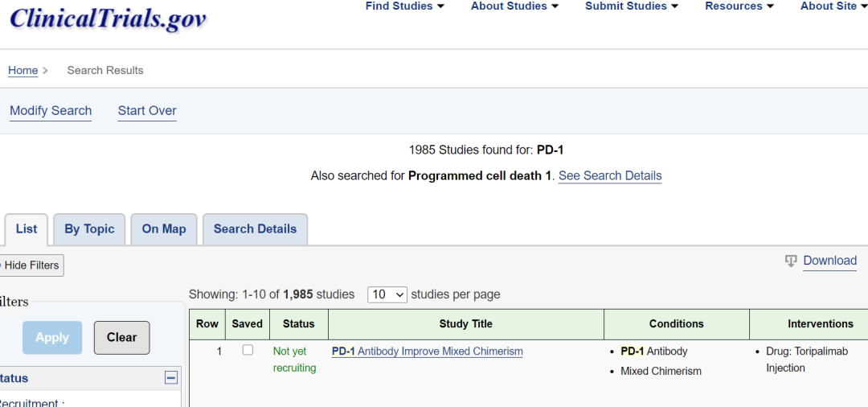Check the Saved box for row 1

tap(248, 350)
